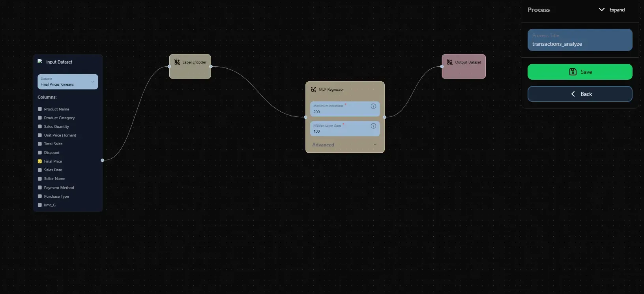Click the MLP Regressor node title

coord(331,90)
